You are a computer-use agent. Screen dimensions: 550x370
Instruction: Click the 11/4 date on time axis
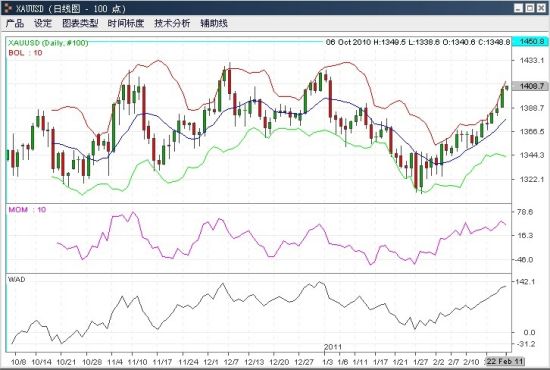(x=114, y=362)
